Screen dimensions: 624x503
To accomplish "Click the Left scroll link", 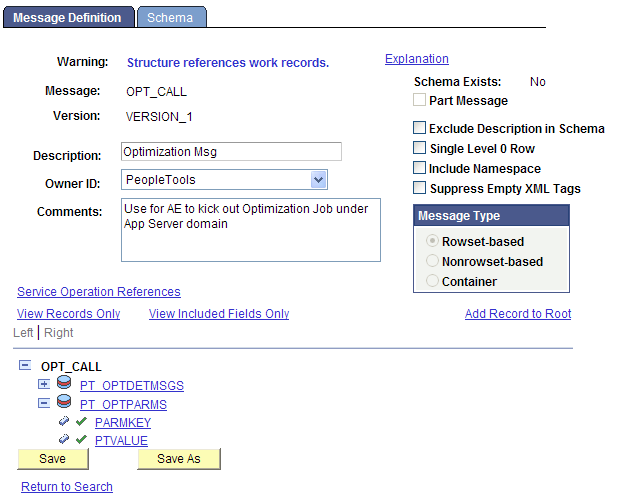I will coord(23,333).
